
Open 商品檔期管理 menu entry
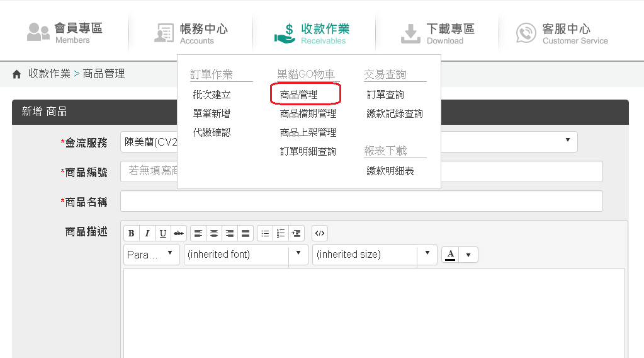click(308, 113)
